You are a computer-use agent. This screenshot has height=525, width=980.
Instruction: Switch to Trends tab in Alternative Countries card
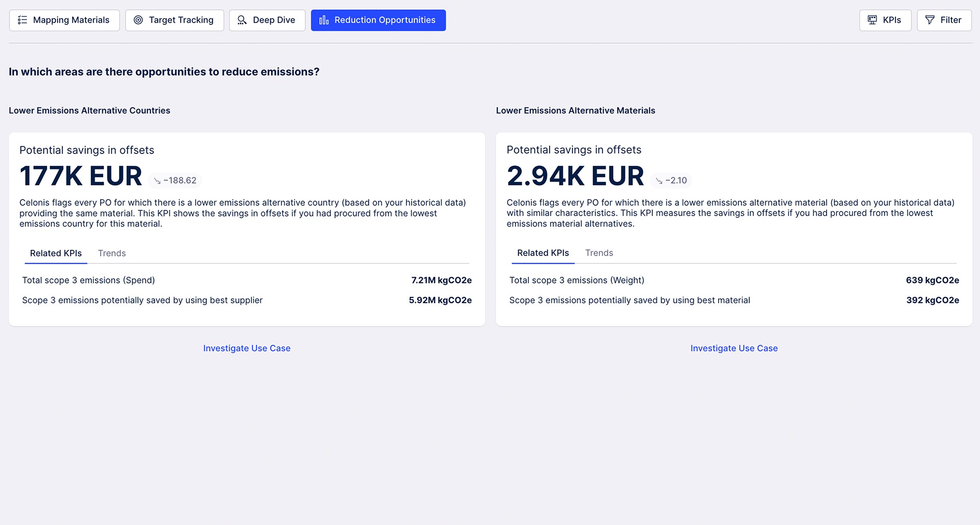click(112, 253)
